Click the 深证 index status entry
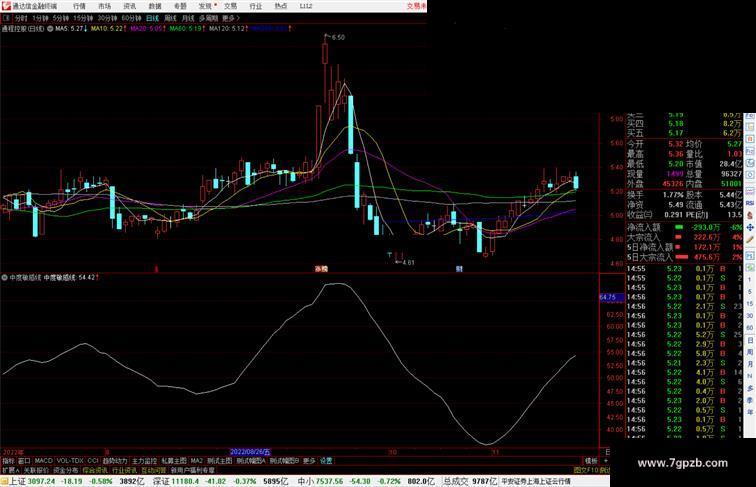 221,481
